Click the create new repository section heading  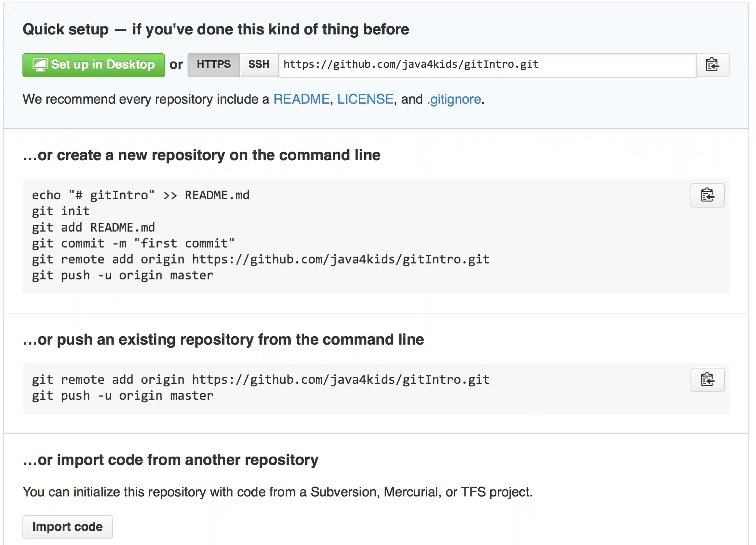(x=201, y=155)
